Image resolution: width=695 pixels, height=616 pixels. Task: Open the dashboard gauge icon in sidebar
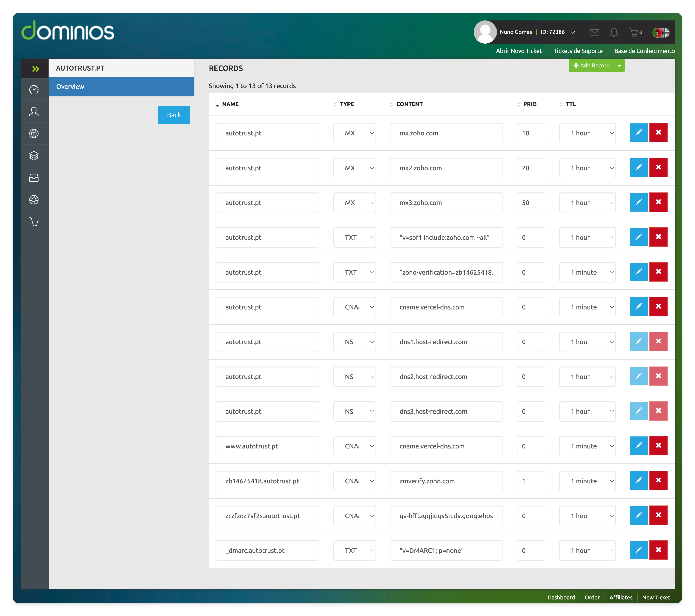click(34, 90)
